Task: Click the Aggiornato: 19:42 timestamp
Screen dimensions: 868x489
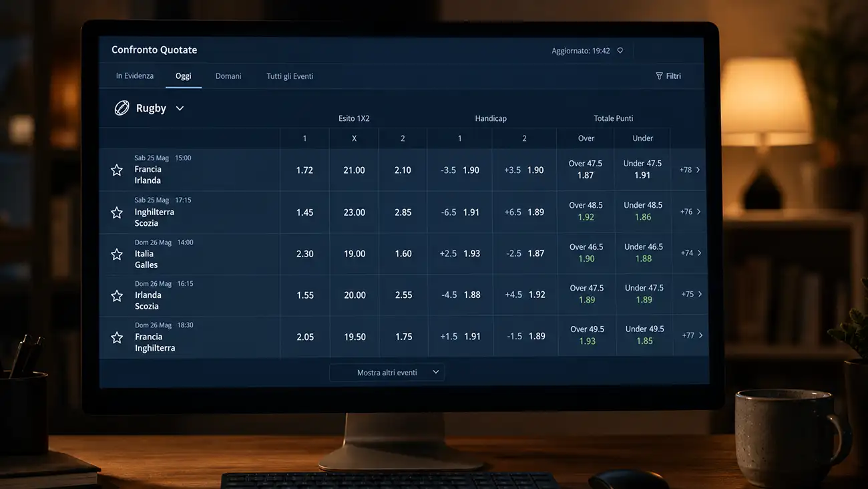Action: (x=581, y=51)
